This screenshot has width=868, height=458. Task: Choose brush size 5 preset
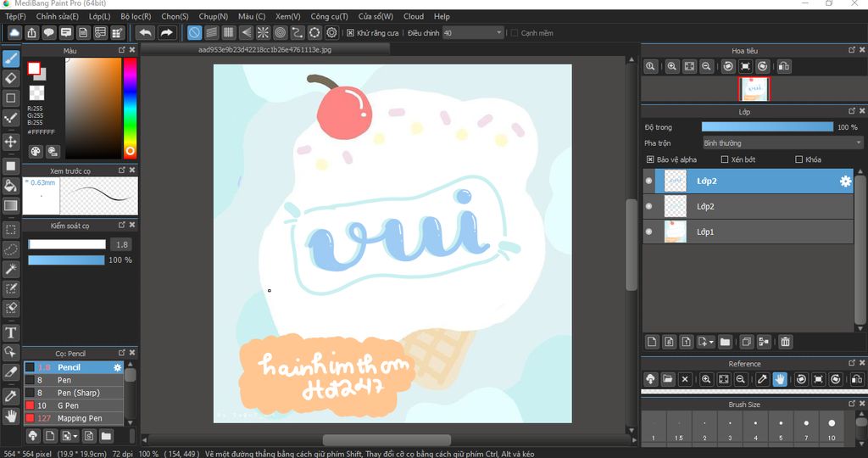(x=781, y=427)
